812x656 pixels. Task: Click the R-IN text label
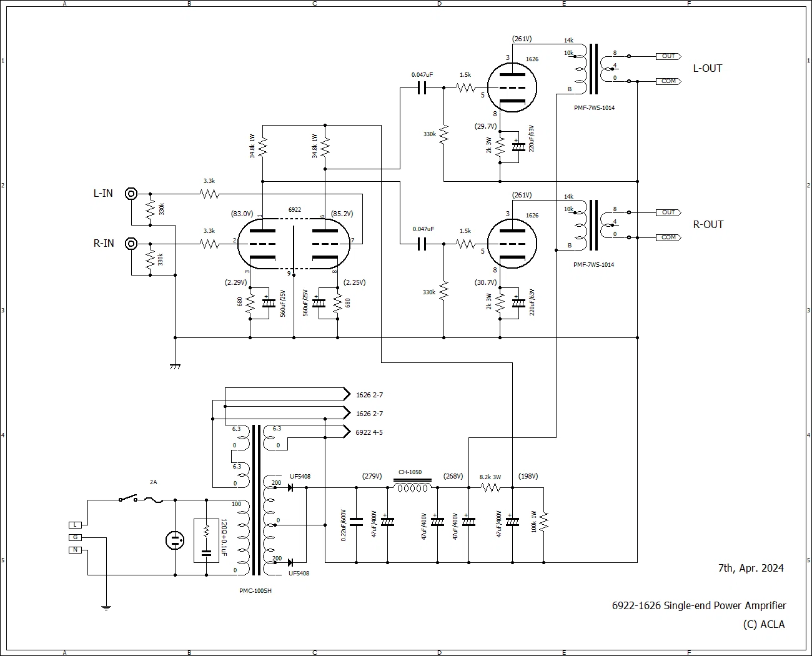coord(104,244)
